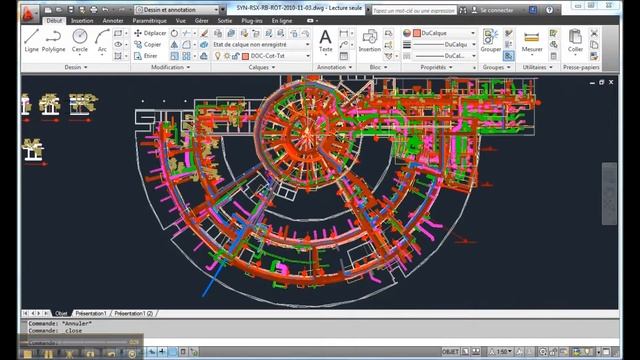Open the Début ribbon tab
Viewport: 640px width, 360px height.
pos(54,20)
